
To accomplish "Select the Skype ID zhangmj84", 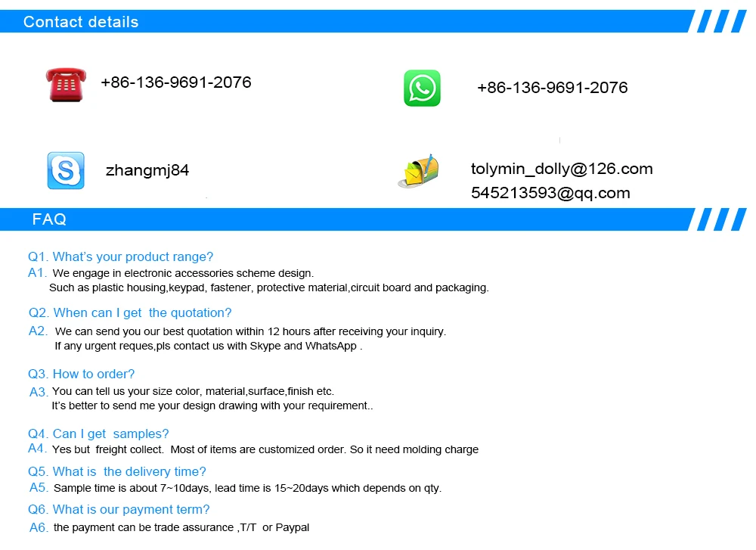I will tap(147, 170).
